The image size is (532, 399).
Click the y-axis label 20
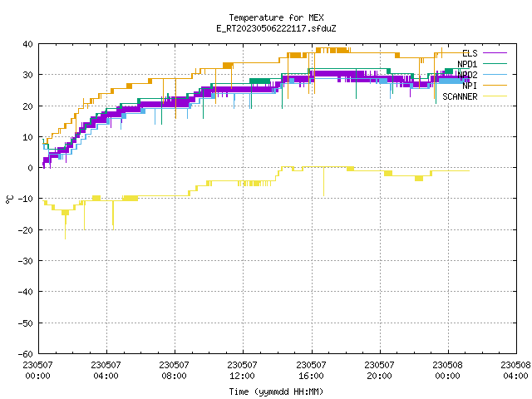tap(27, 106)
